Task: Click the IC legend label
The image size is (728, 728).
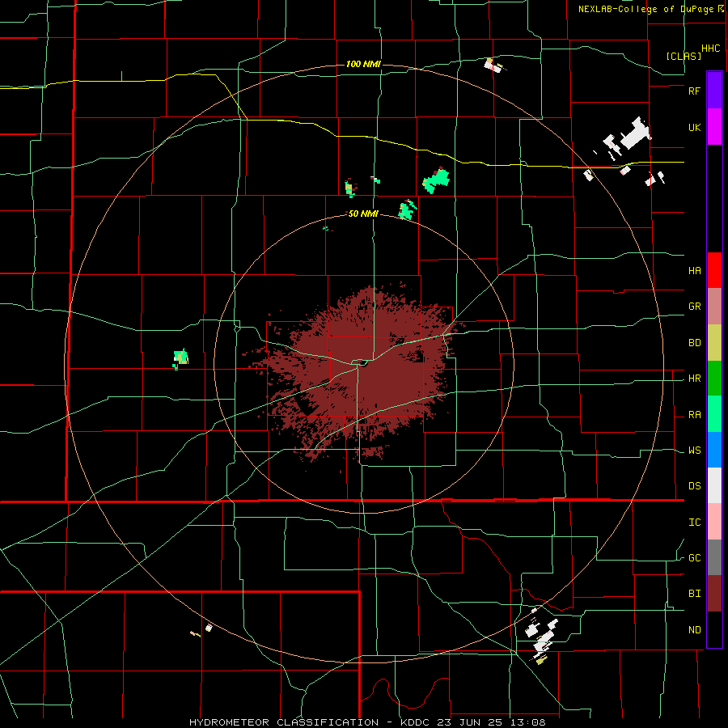Action: 694,523
